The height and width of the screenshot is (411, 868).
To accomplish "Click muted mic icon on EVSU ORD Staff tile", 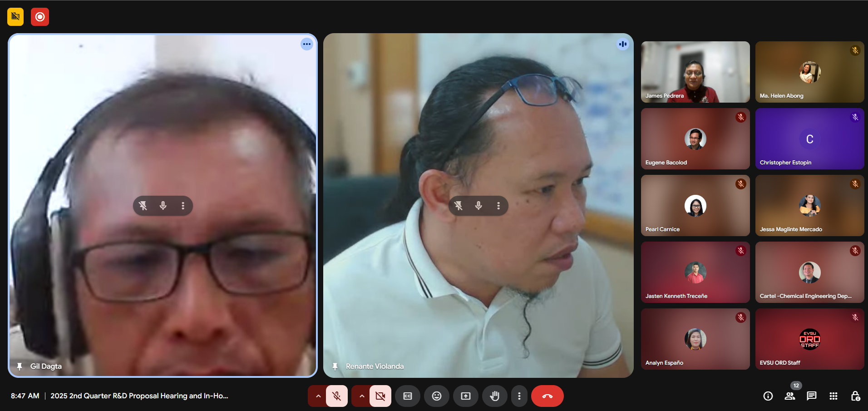I will [855, 317].
